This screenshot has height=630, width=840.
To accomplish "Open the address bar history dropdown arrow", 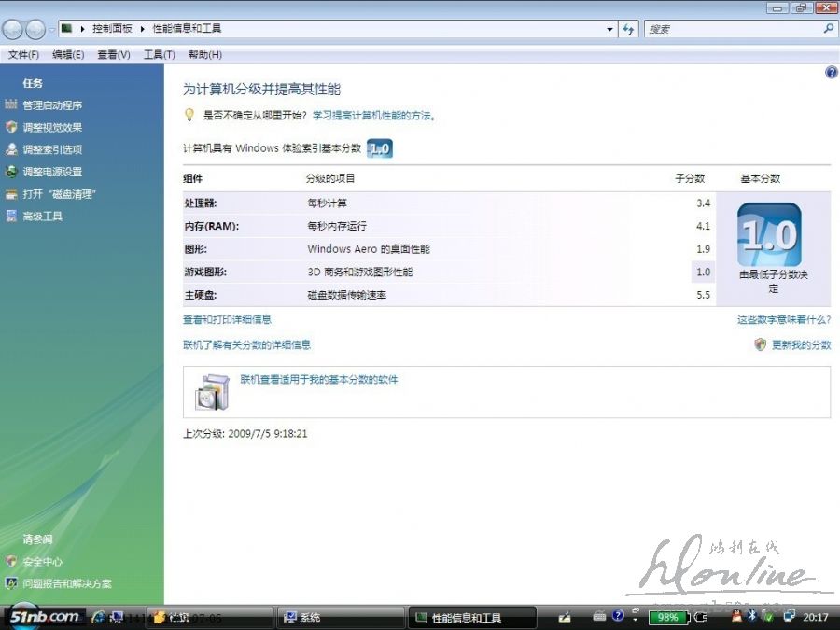I will click(610, 29).
